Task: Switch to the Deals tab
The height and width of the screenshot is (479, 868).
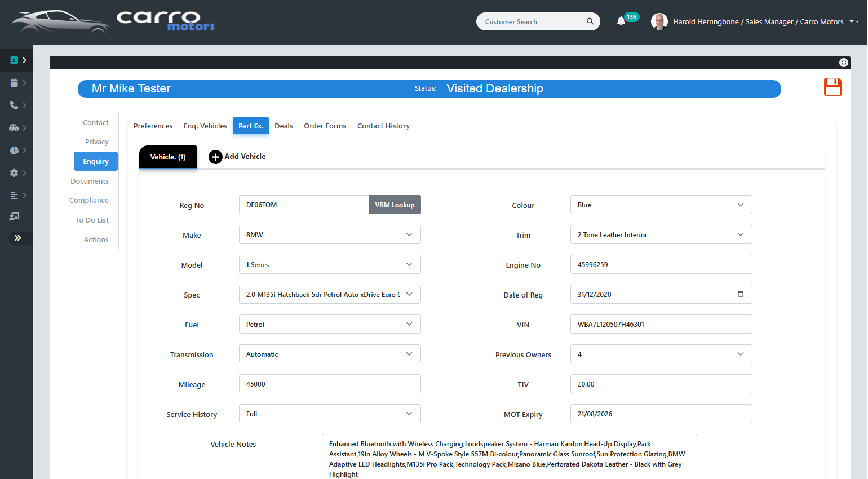Action: coord(284,126)
